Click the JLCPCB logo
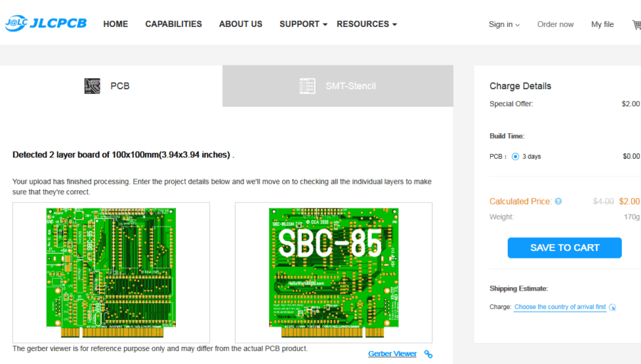The width and height of the screenshot is (641, 364). [46, 24]
